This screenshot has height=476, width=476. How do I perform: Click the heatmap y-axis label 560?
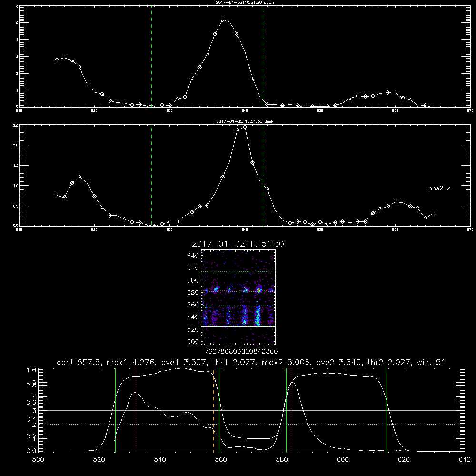[193, 305]
